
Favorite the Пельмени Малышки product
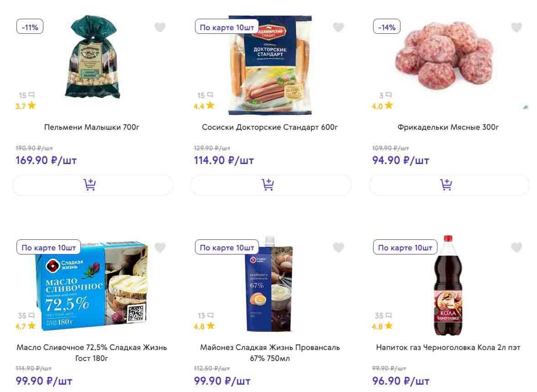pos(160,27)
